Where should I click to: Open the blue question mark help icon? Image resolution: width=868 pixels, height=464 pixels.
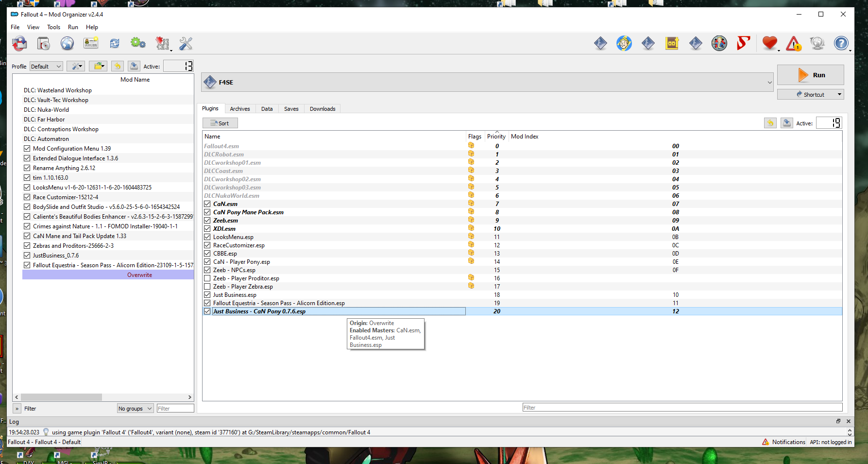point(841,44)
